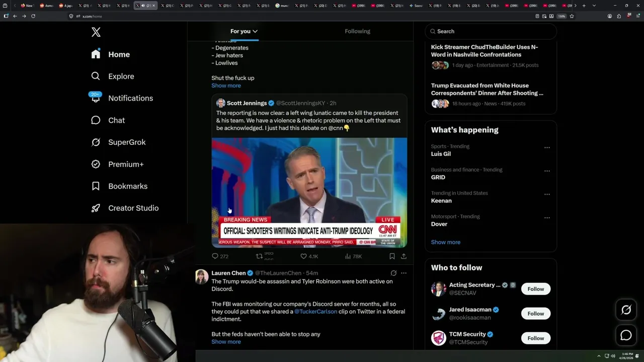Follow Jared Isaacman
644x362 pixels.
(536, 314)
